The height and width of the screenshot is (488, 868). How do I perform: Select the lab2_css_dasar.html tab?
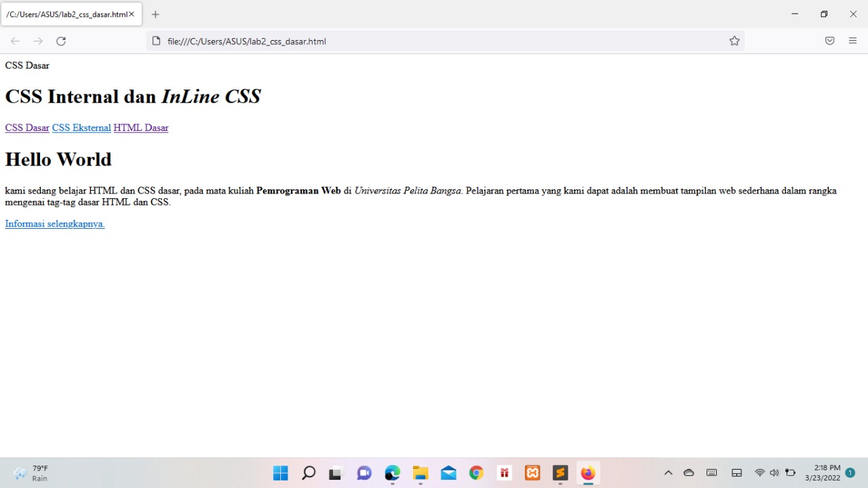click(71, 14)
